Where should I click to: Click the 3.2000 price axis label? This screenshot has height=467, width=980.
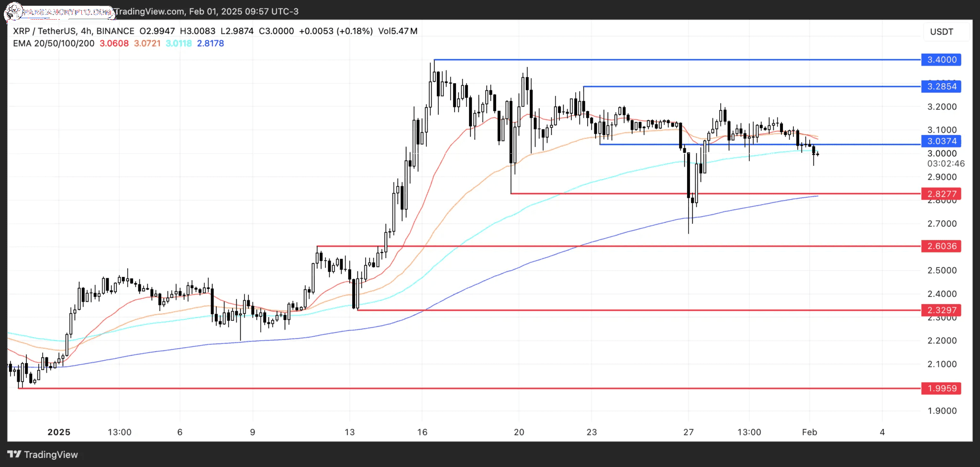pyautogui.click(x=942, y=107)
